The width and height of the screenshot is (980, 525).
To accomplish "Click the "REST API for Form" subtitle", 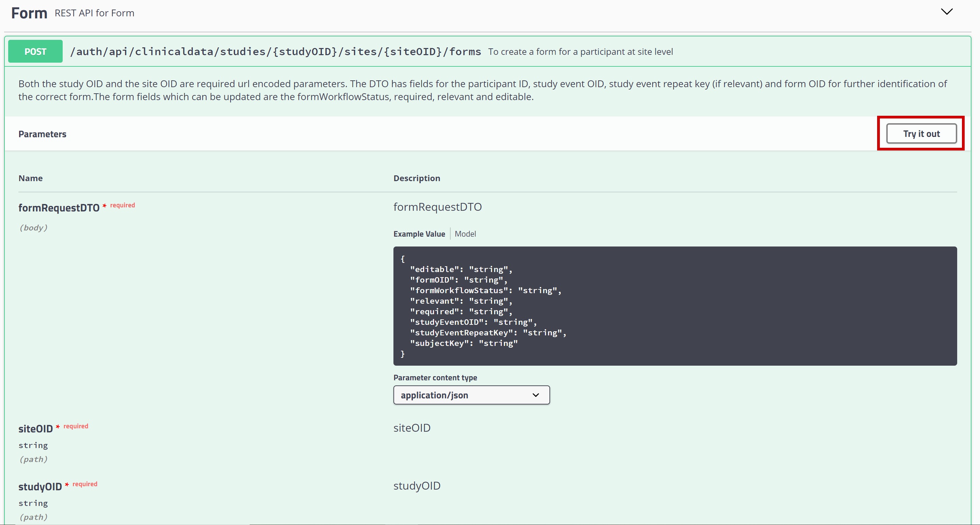I will tap(94, 13).
